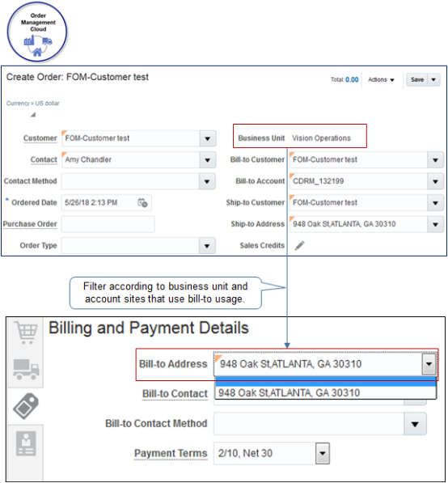Focus the Purchase Order input field
The width and height of the screenshot is (448, 483).
108,224
